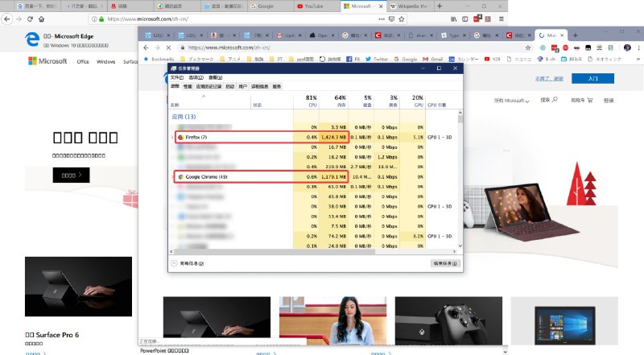The width and height of the screenshot is (644, 355).
Task: Switch to 启动 tab in Task Manager
Action: tap(230, 86)
